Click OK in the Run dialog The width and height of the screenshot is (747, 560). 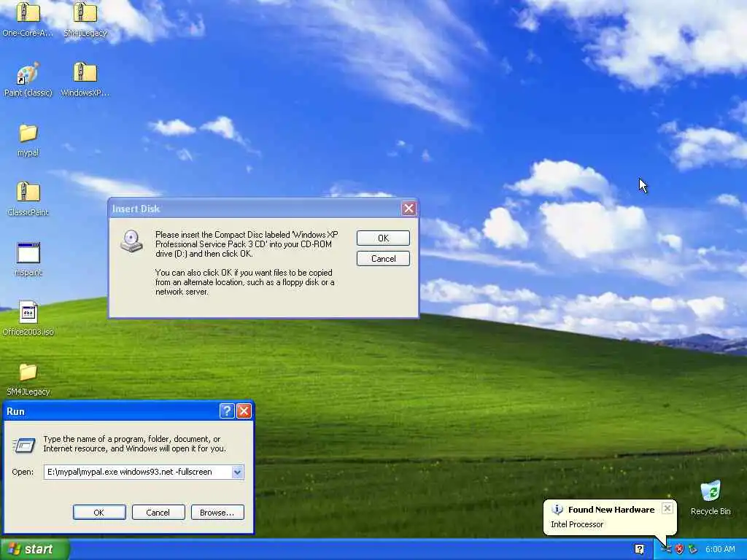click(x=99, y=513)
